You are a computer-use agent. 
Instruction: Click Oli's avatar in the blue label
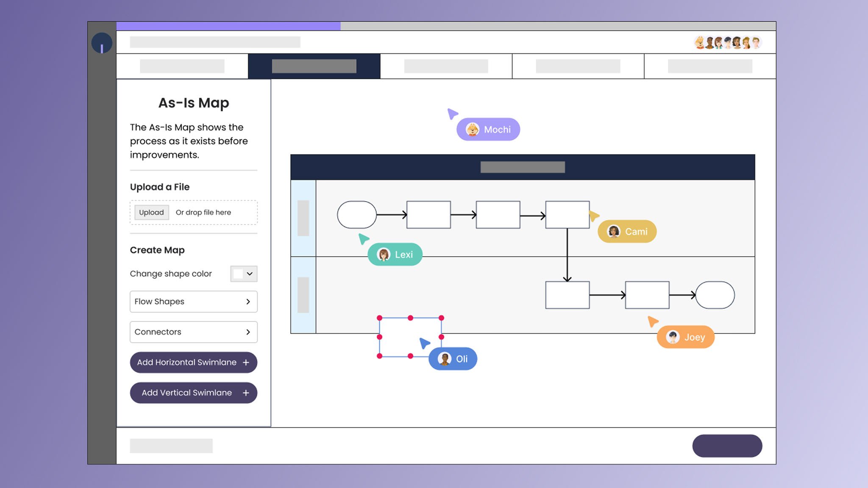click(444, 359)
